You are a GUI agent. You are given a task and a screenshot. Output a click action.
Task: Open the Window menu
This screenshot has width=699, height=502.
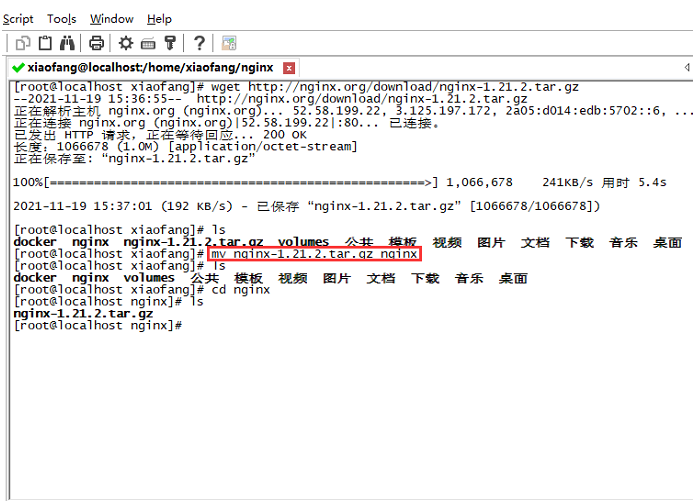[111, 19]
